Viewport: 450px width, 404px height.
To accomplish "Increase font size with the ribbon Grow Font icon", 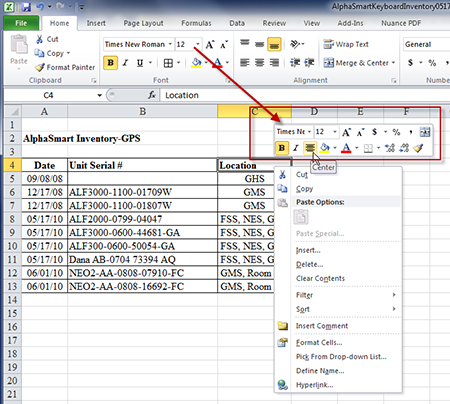I will [210, 44].
